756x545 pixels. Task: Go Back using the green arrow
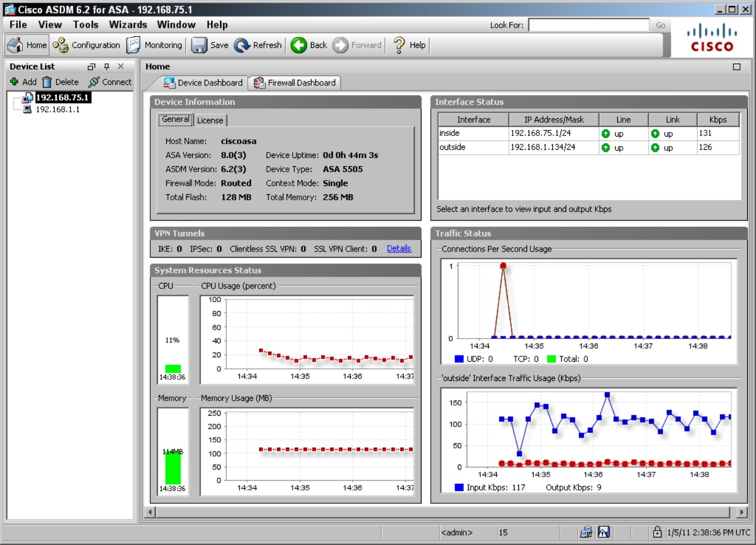pyautogui.click(x=309, y=45)
